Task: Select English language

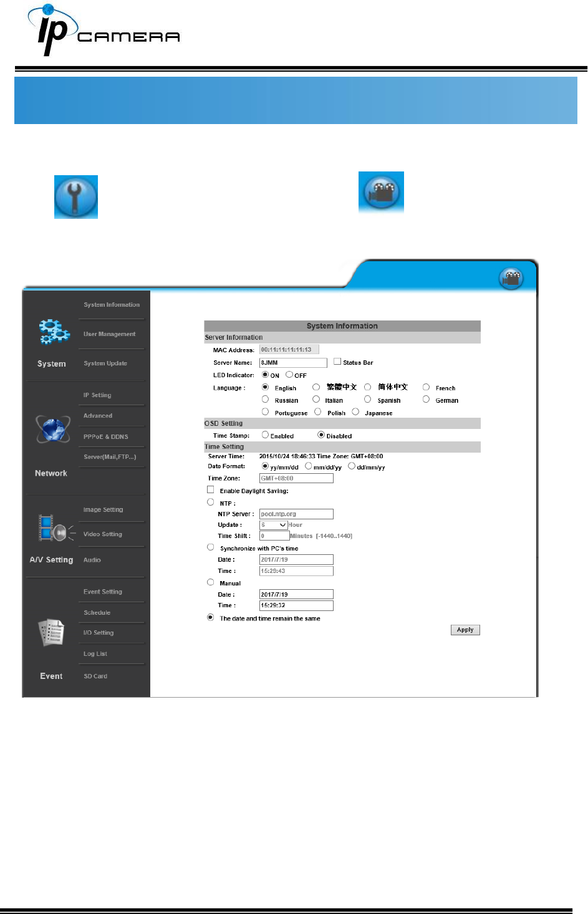Action: pyautogui.click(x=265, y=387)
